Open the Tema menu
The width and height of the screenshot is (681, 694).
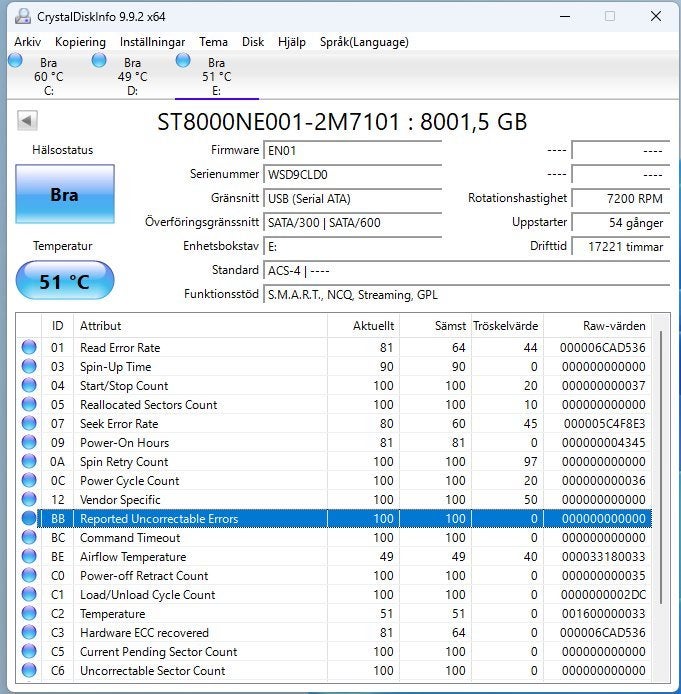(x=213, y=42)
